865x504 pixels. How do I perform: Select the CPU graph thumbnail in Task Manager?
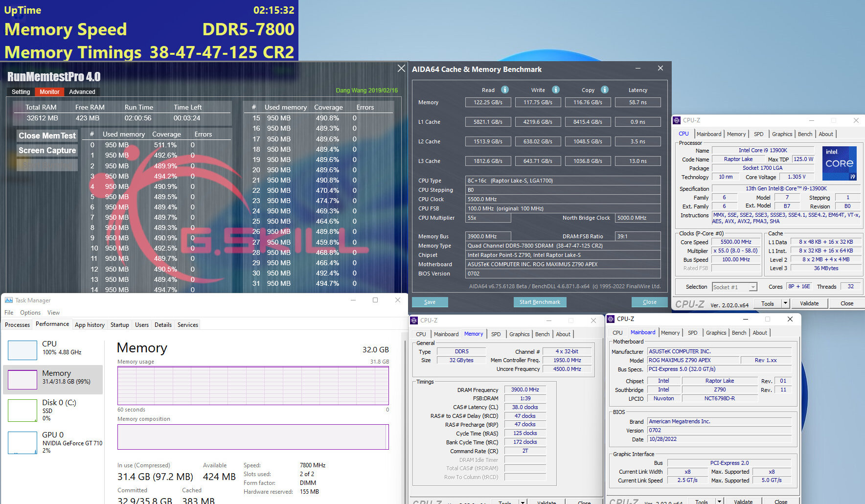(x=23, y=350)
